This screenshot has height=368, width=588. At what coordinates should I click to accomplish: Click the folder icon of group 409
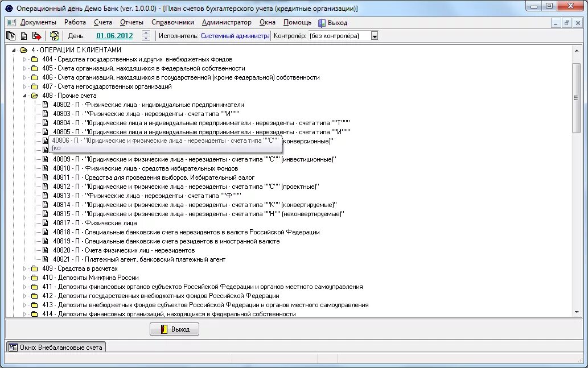[x=35, y=268]
